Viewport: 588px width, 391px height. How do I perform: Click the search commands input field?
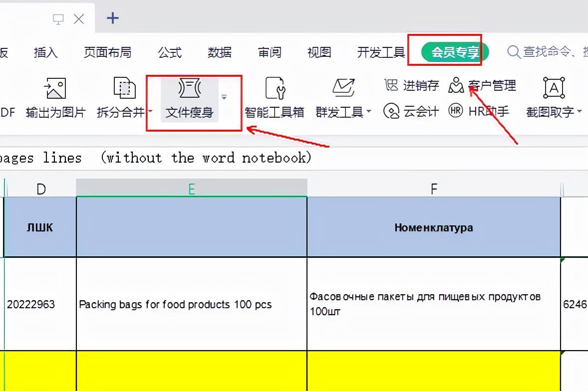(548, 52)
